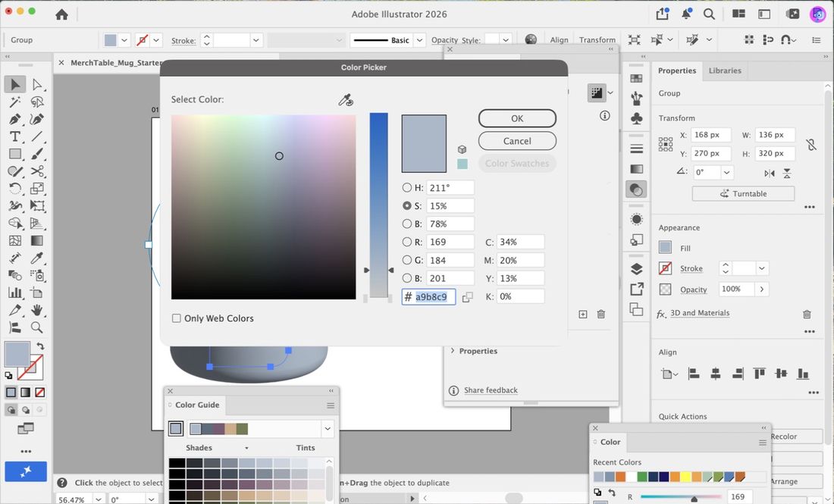The image size is (834, 504).
Task: Select the G green radio button
Action: pos(407,260)
